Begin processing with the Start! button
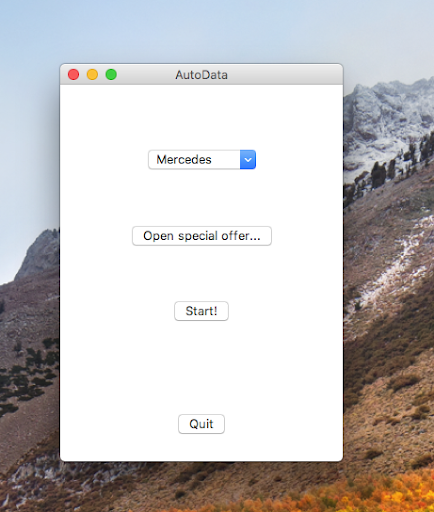434x512 pixels. point(201,311)
